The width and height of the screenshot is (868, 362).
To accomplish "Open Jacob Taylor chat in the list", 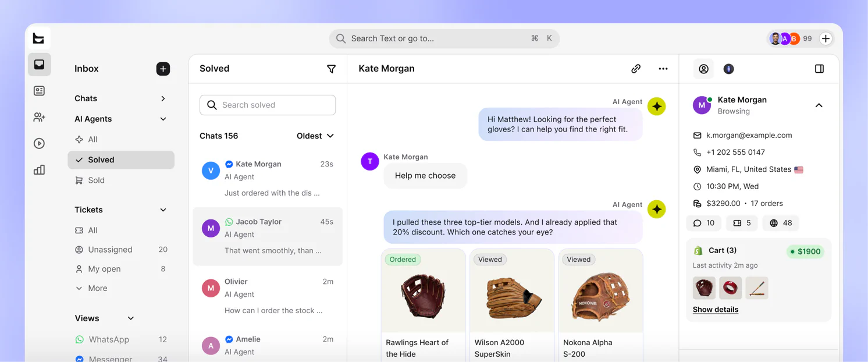I will (x=268, y=236).
